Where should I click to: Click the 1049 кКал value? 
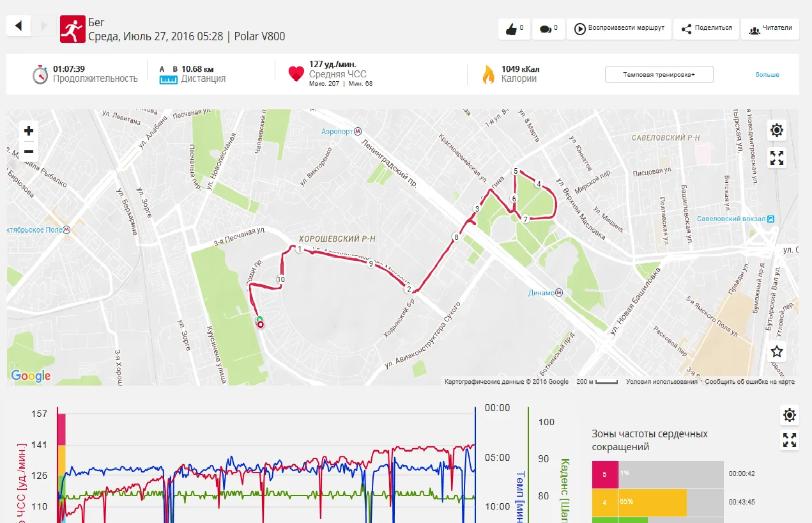tap(522, 69)
